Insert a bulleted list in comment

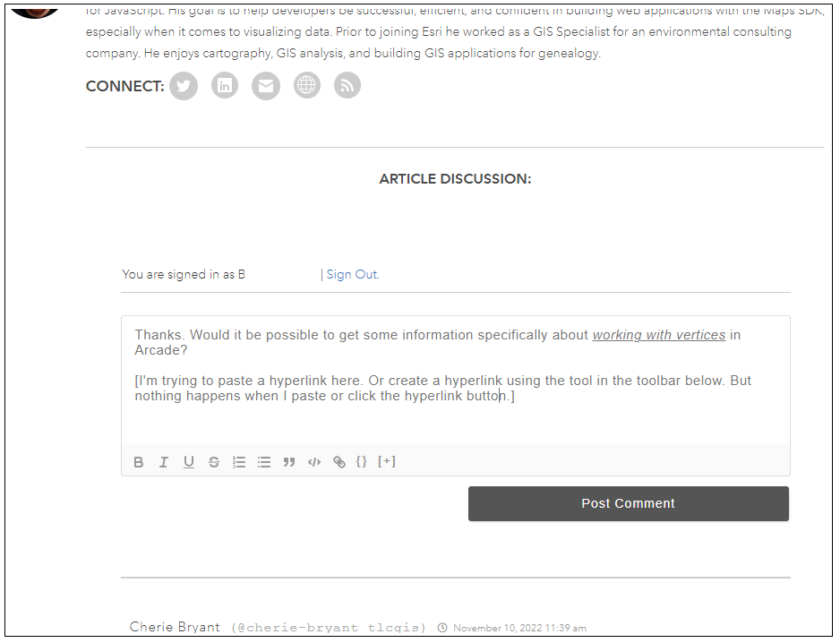(264, 462)
